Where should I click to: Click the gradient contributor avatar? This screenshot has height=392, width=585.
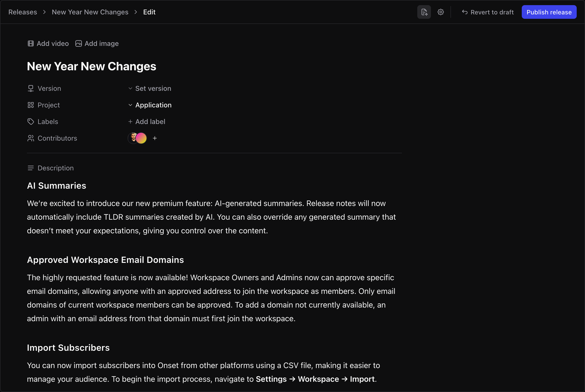142,138
